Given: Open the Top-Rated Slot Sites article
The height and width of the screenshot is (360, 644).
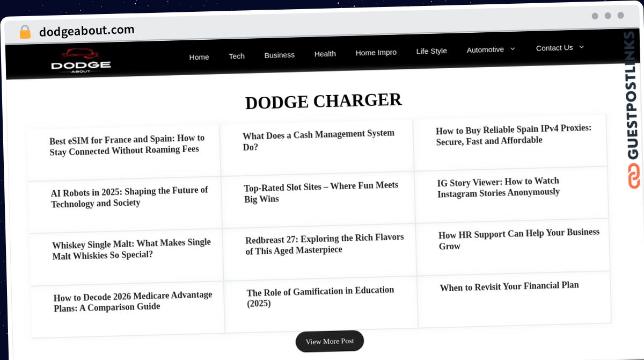Looking at the screenshot, I should click(321, 192).
